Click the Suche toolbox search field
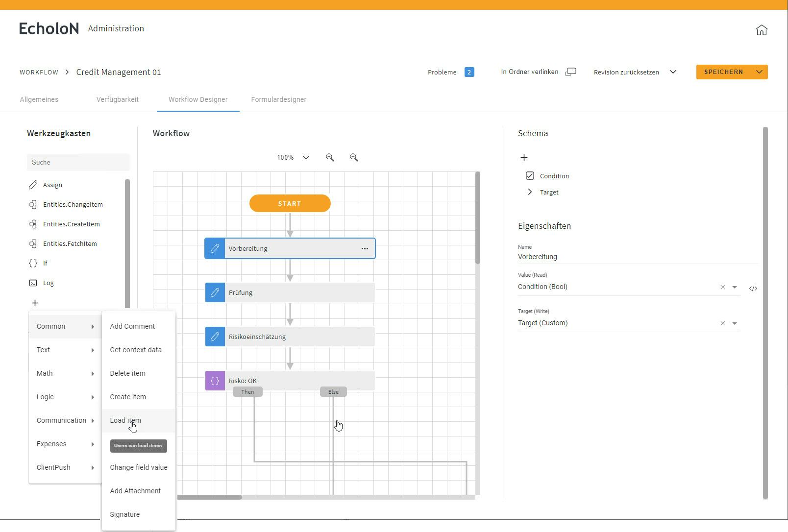The image size is (788, 532). point(78,162)
